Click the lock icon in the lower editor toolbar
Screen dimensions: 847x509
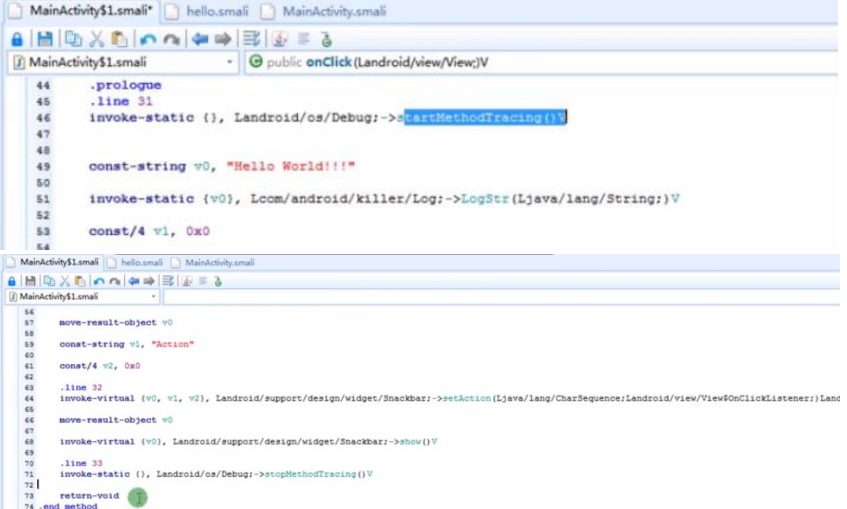point(11,281)
